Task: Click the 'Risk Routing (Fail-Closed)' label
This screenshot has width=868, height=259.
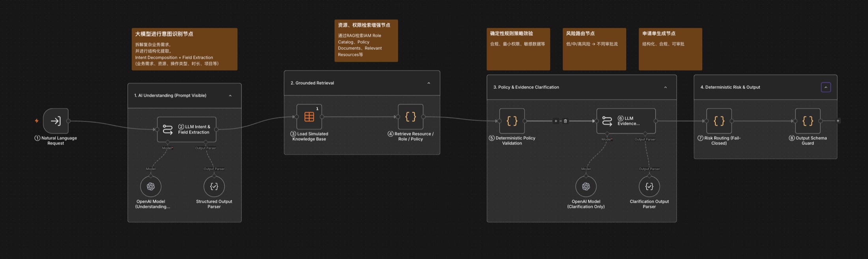Action: (719, 141)
